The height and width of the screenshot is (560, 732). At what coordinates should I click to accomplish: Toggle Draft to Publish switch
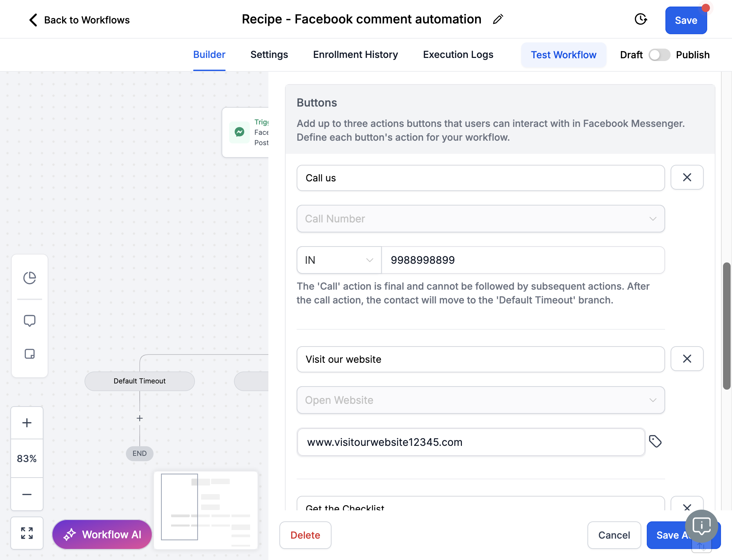[x=659, y=55]
